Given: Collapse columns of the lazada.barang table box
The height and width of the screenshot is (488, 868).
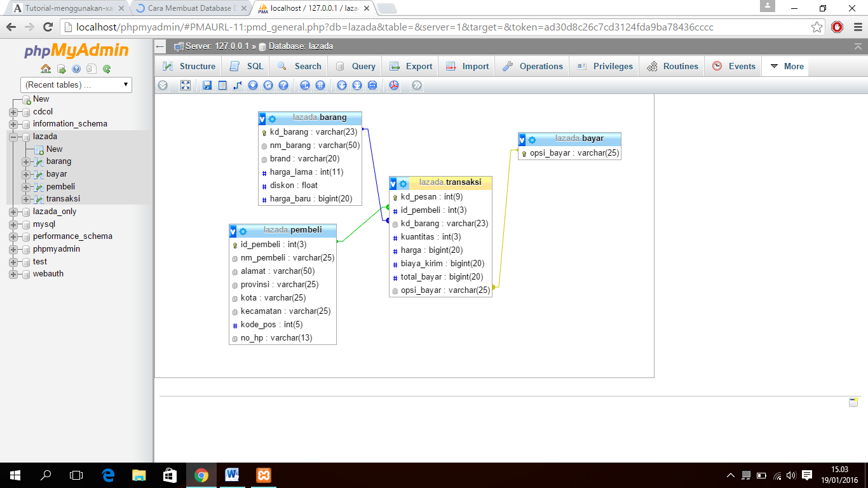Looking at the screenshot, I should [262, 119].
